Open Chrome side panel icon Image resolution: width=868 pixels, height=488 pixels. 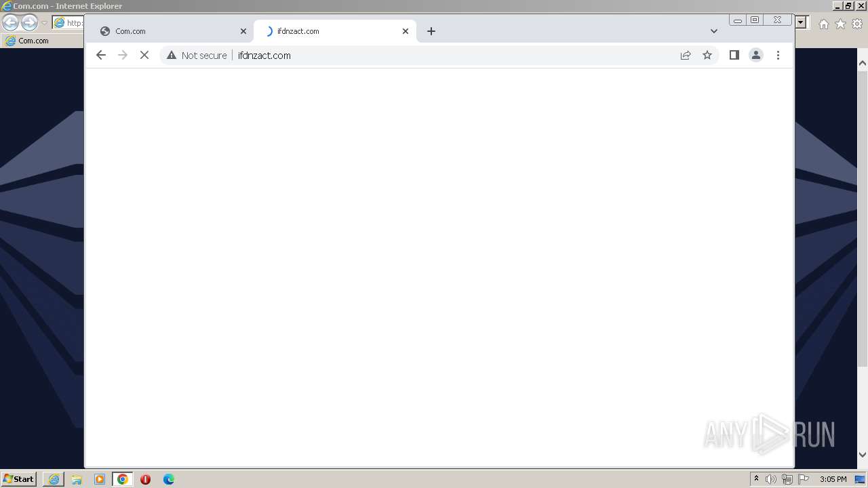pyautogui.click(x=734, y=56)
